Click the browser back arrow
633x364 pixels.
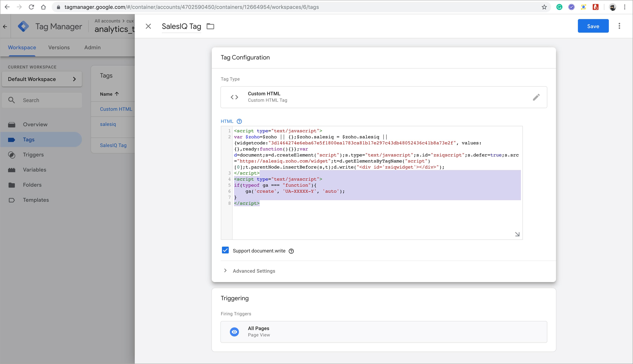tap(7, 7)
